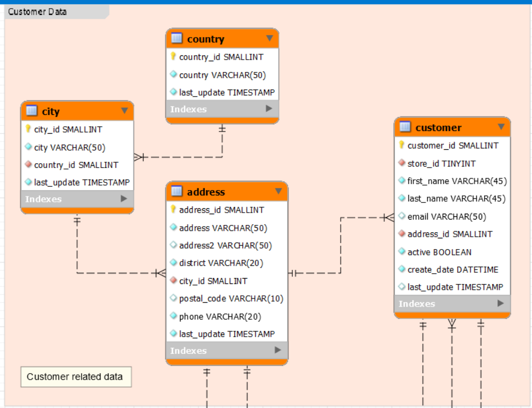Select the country_id primary key icon in country table
Screen dimensions: 532x408
click(x=173, y=56)
